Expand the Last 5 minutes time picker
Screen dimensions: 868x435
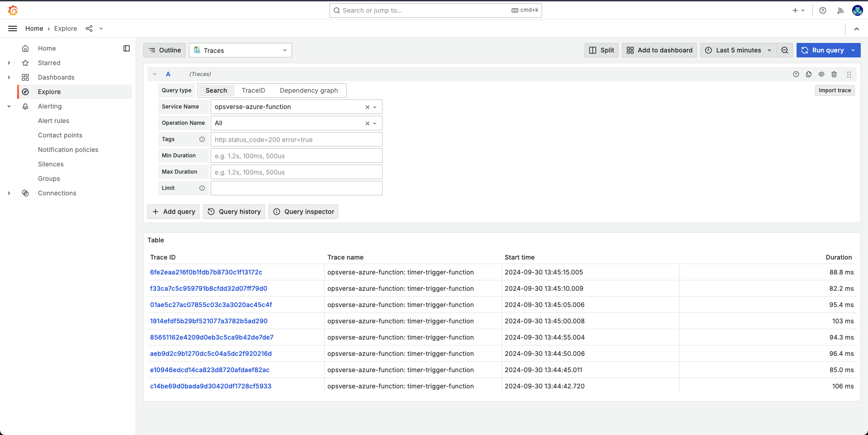tap(738, 50)
